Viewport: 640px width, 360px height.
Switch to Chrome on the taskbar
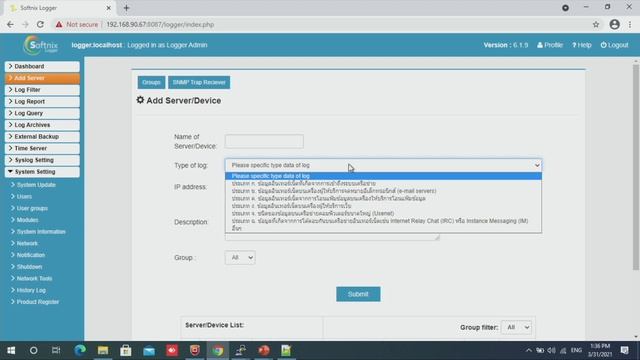click(218, 350)
